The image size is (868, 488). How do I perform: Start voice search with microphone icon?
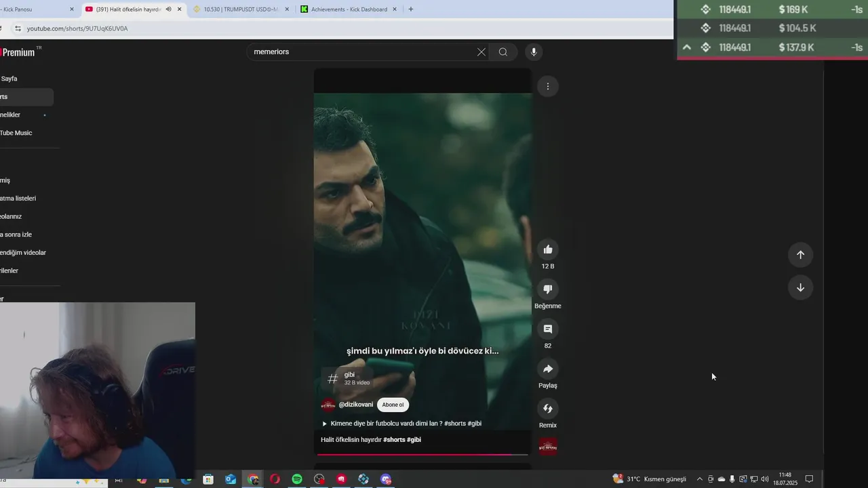pyautogui.click(x=534, y=52)
